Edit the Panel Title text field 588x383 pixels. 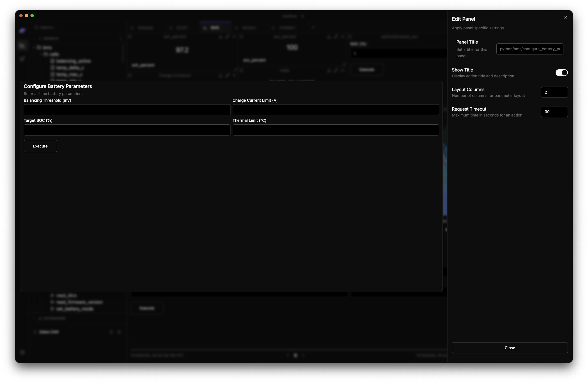529,49
